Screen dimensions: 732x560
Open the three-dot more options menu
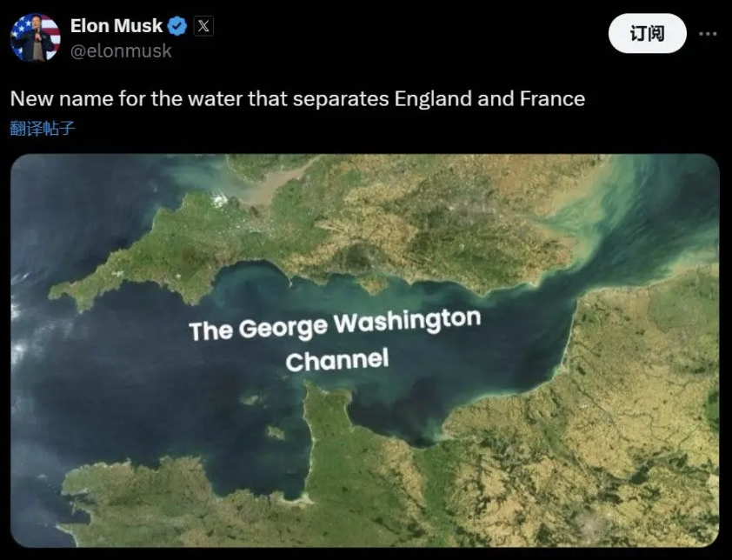709,34
